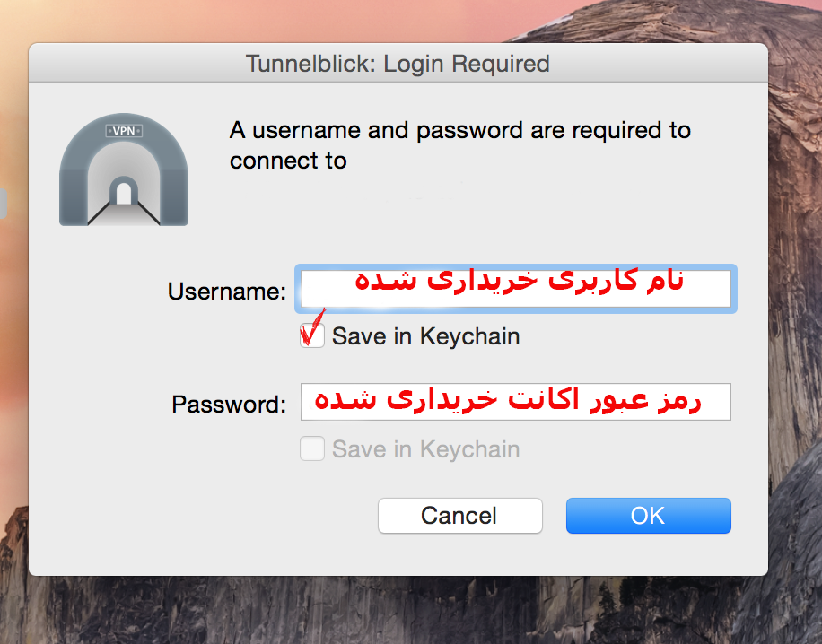Click the red Persian text in the Username field
Screen dimensions: 822x644
tap(519, 281)
